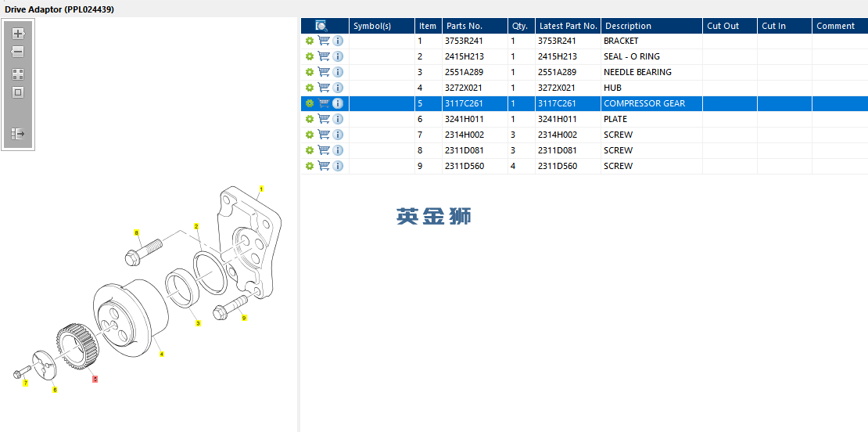Zoom in on the diagram with plus icon

18,34
